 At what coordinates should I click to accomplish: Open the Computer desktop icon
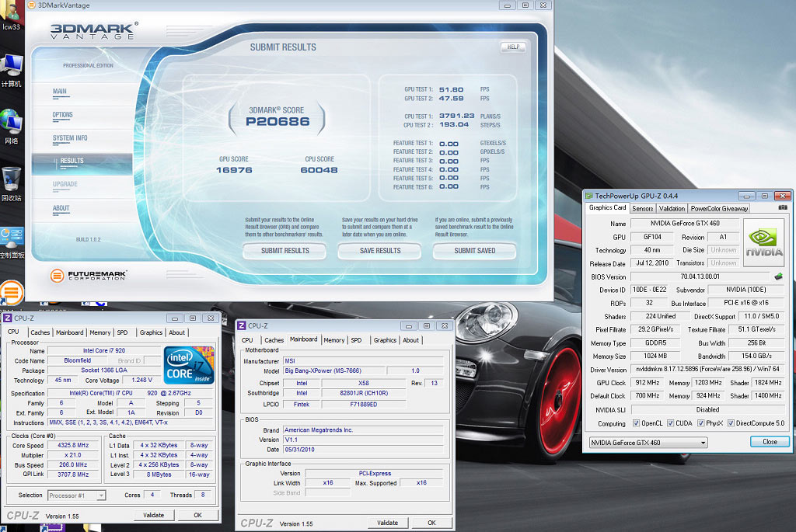click(x=12, y=66)
